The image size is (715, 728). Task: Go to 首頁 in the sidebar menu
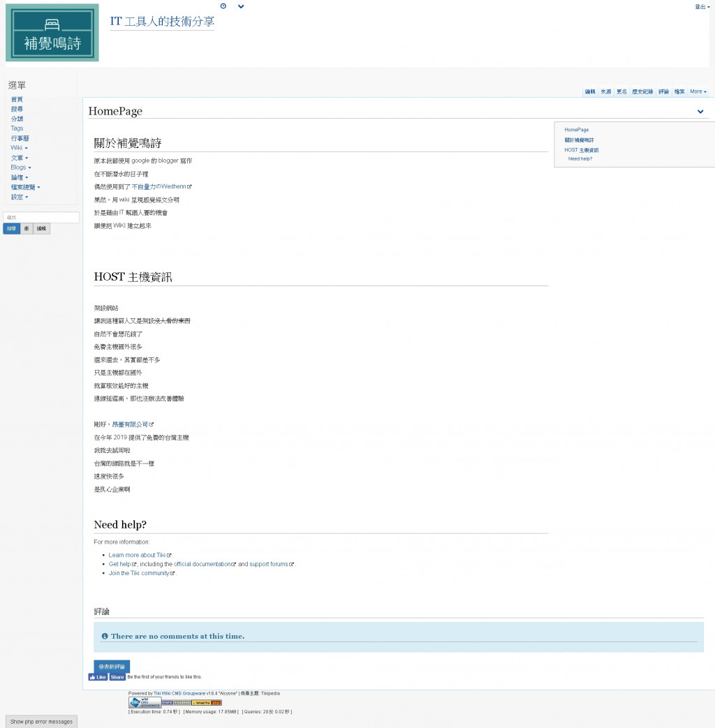point(17,99)
